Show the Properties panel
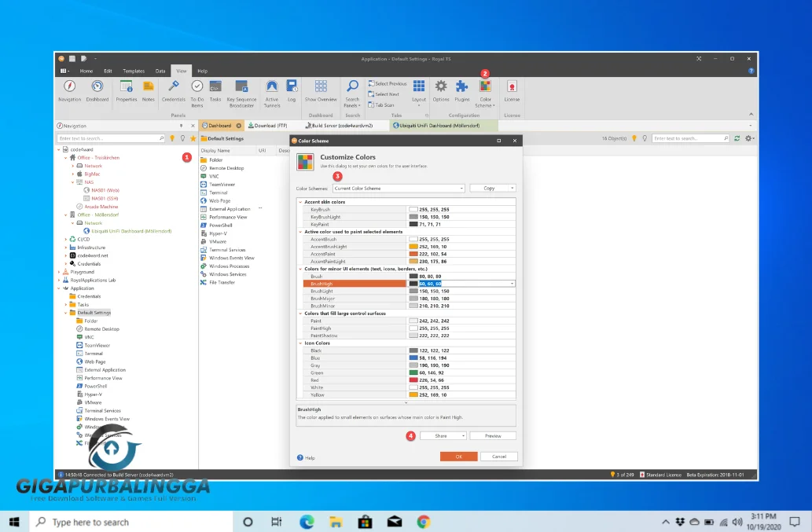The height and width of the screenshot is (532, 812). (x=127, y=91)
